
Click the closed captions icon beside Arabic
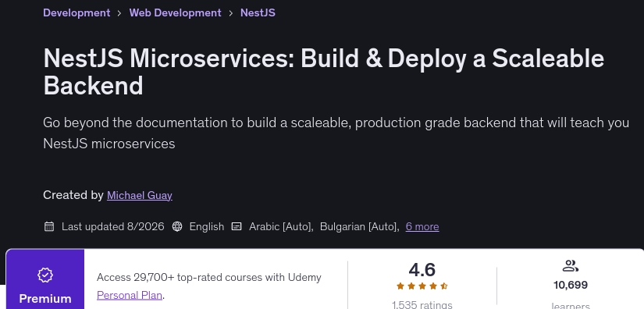237,226
